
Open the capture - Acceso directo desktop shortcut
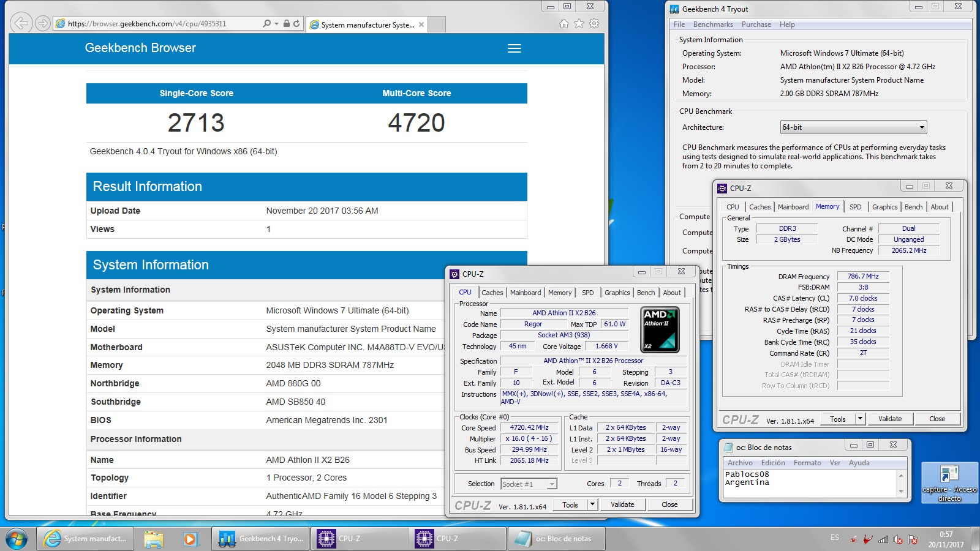pos(949,482)
